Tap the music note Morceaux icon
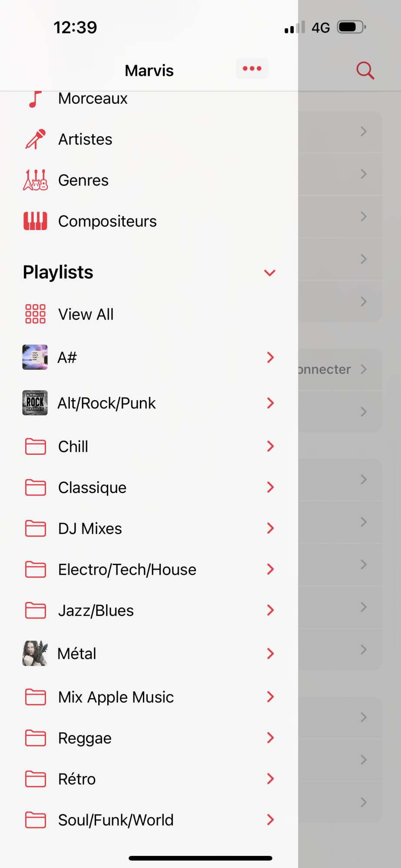 pyautogui.click(x=35, y=99)
